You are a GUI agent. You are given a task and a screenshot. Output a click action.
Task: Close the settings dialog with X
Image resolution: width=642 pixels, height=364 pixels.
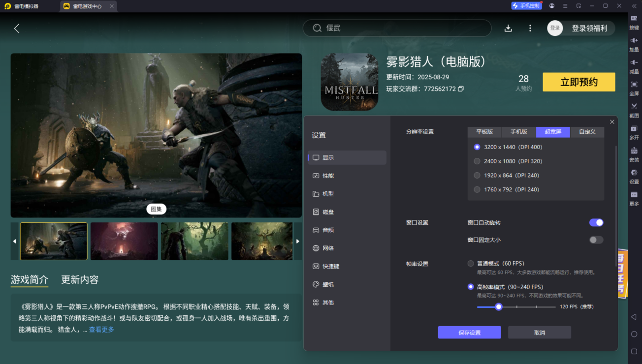click(x=612, y=122)
